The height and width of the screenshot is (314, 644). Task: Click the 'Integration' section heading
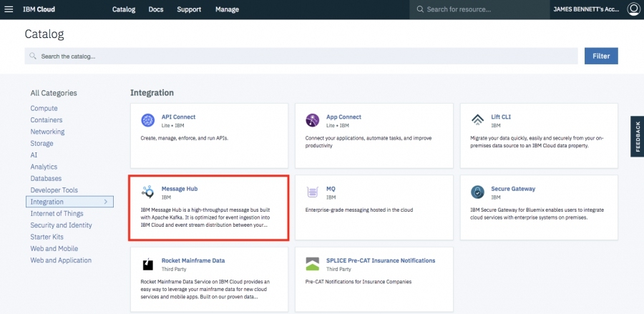click(x=152, y=93)
